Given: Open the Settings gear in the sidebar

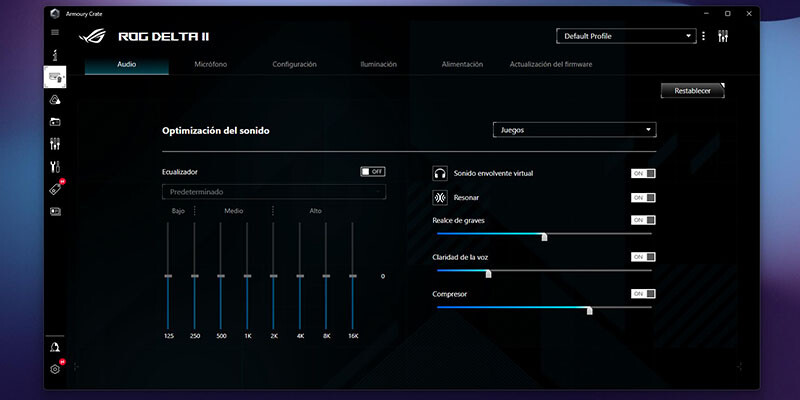Looking at the screenshot, I should point(56,368).
